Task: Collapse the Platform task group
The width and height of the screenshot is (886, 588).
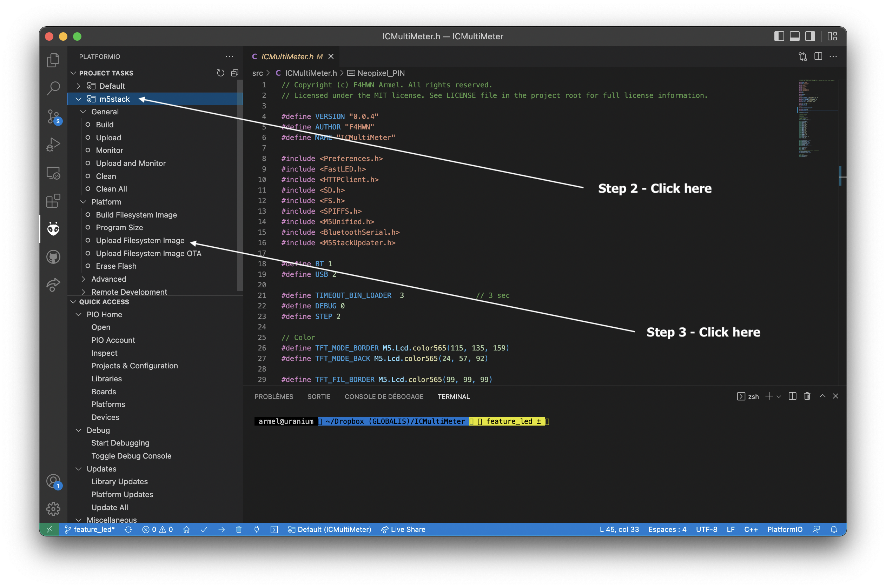Action: (83, 202)
